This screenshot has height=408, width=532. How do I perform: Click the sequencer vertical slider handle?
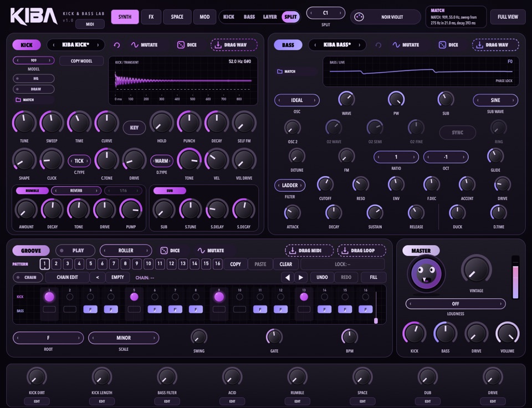(376, 320)
